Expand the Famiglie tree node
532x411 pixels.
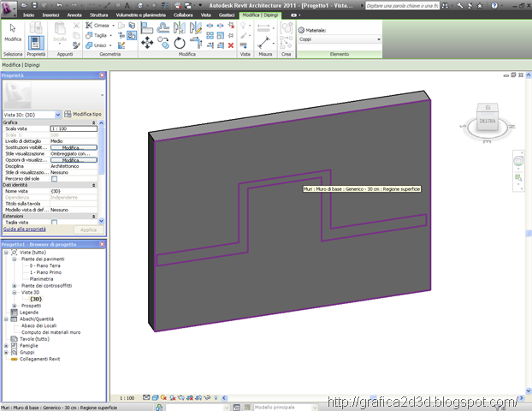6,345
